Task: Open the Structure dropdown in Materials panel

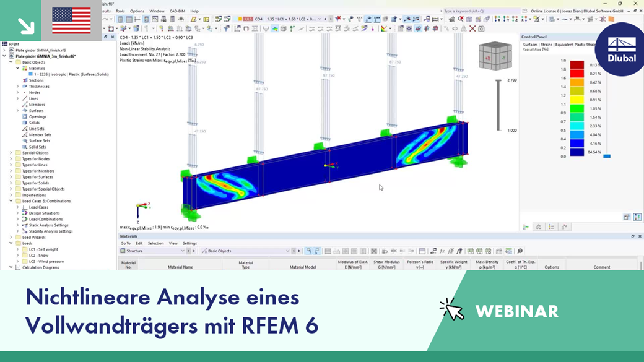Action: coord(183,251)
